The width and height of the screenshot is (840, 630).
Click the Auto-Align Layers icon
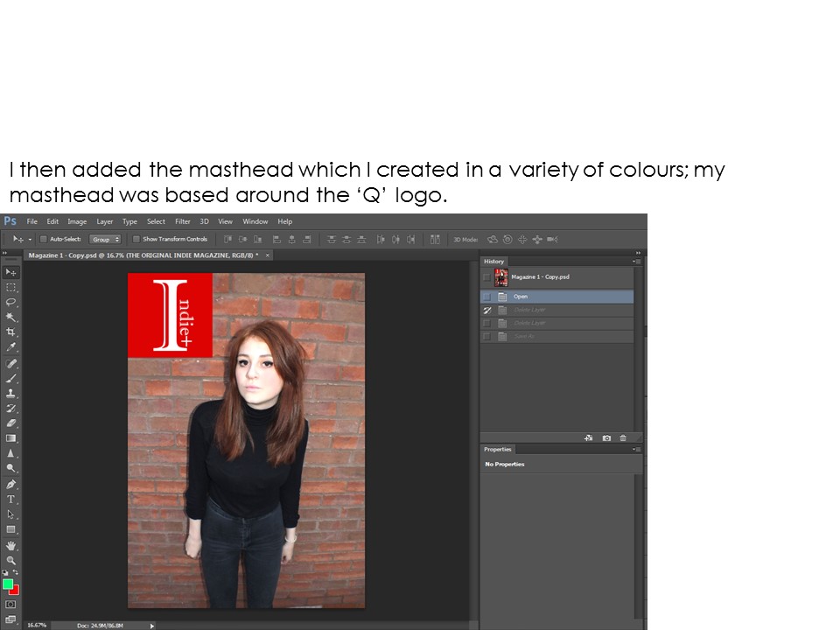point(435,240)
